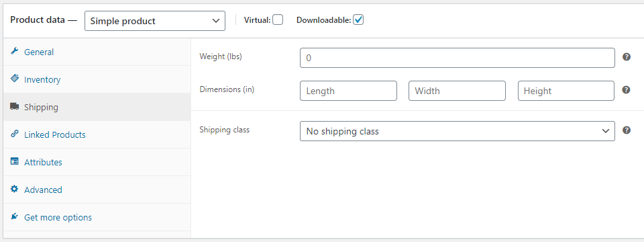This screenshot has width=644, height=242.
Task: Click the chain link icon beside Linked Products
Action: pyautogui.click(x=14, y=134)
